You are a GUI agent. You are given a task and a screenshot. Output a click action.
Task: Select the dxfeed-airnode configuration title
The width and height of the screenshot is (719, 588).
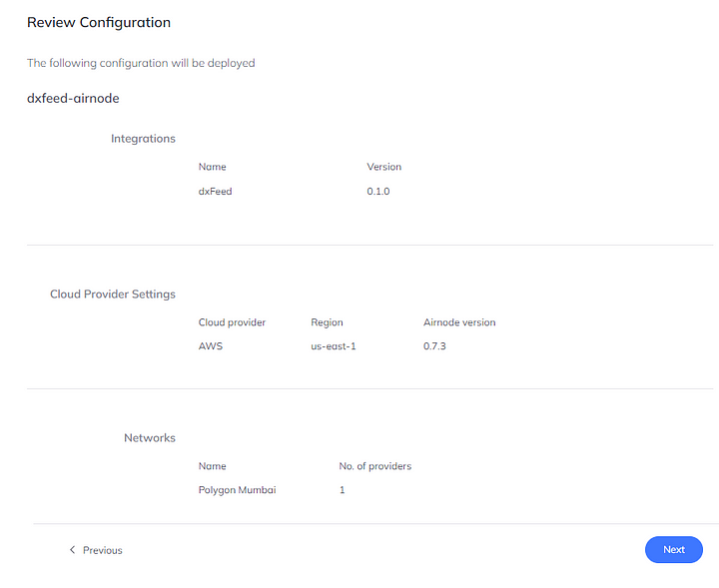point(73,99)
